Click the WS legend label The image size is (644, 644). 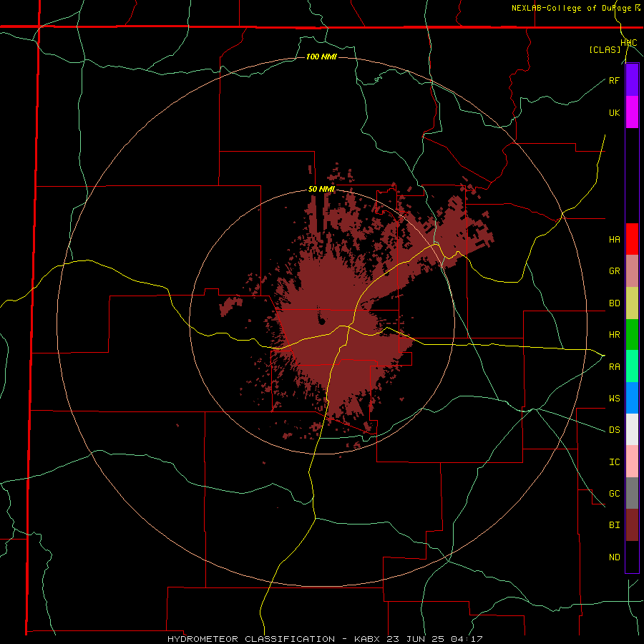pyautogui.click(x=614, y=399)
